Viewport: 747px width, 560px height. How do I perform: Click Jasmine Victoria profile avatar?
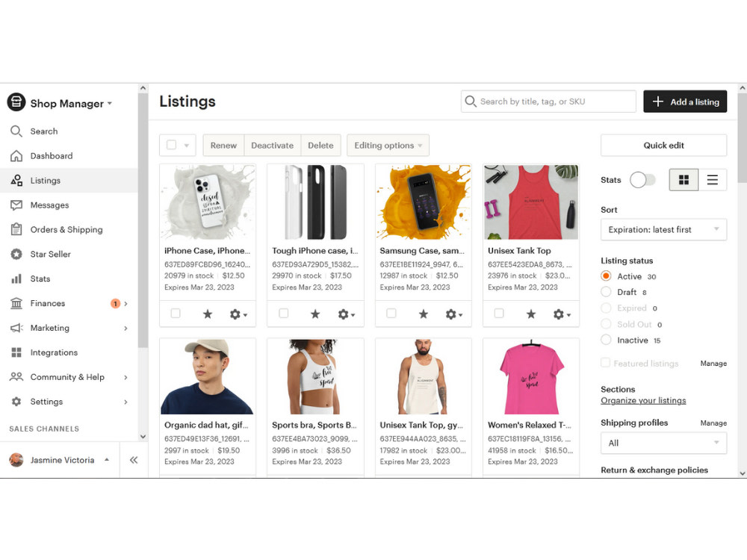click(x=16, y=460)
